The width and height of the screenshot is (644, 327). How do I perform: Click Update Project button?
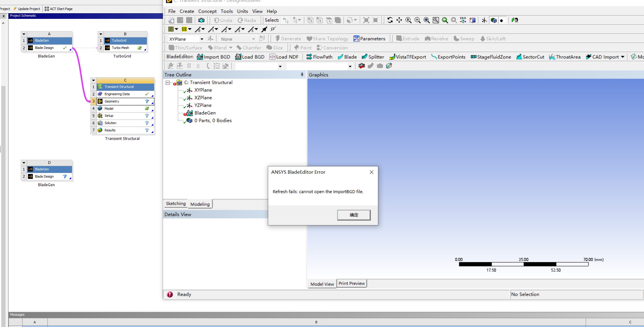click(27, 9)
